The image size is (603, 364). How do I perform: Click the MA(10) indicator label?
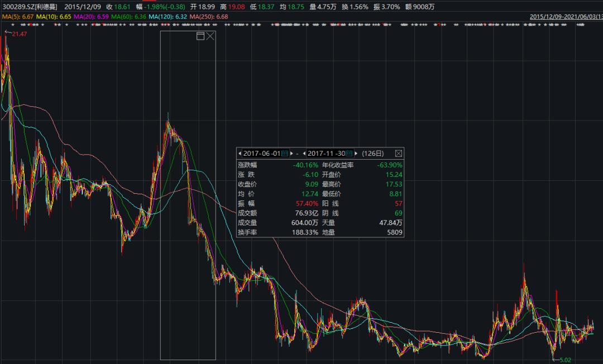click(54, 17)
